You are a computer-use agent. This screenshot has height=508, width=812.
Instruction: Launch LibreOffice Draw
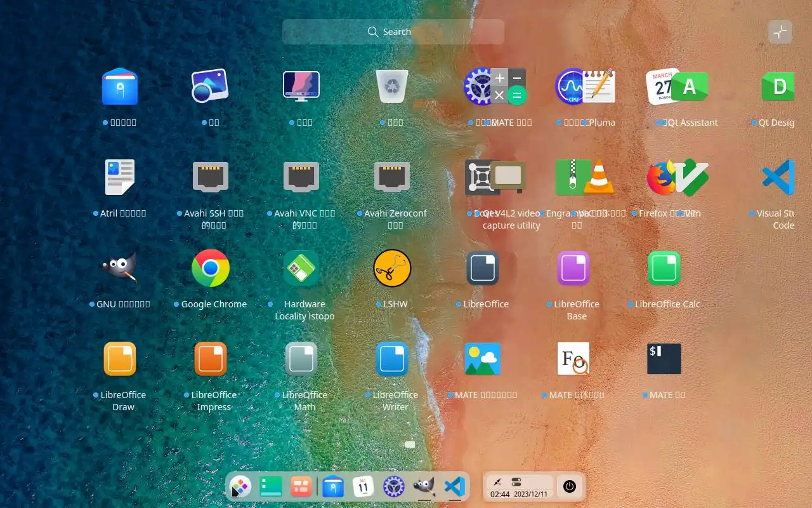coord(120,359)
